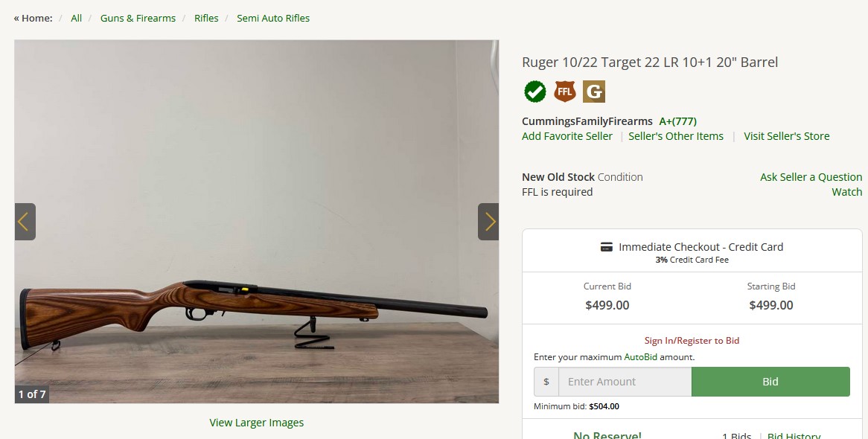Open Seller's Other Items
The width and height of the screenshot is (868, 439).
pos(676,136)
